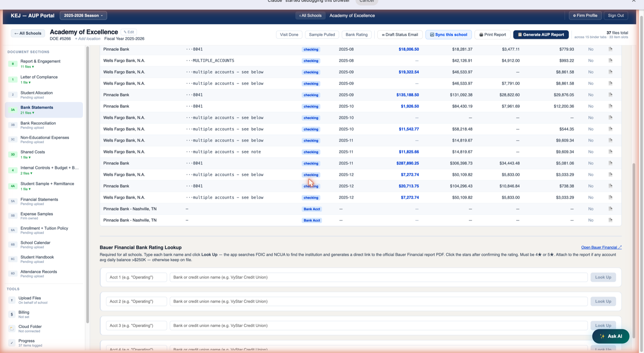Open file icon for $20,713.75 Pinnacle row
This screenshot has width=644, height=353.
(610, 186)
